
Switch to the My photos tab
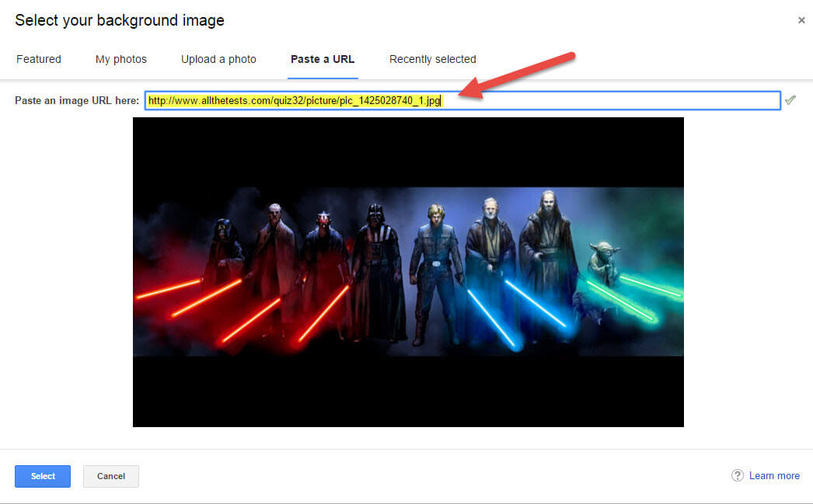point(120,59)
